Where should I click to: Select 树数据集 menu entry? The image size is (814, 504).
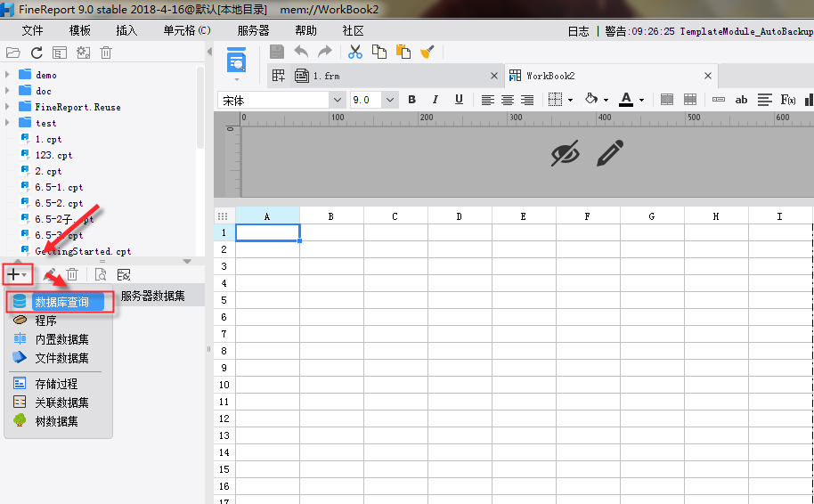pyautogui.click(x=59, y=421)
